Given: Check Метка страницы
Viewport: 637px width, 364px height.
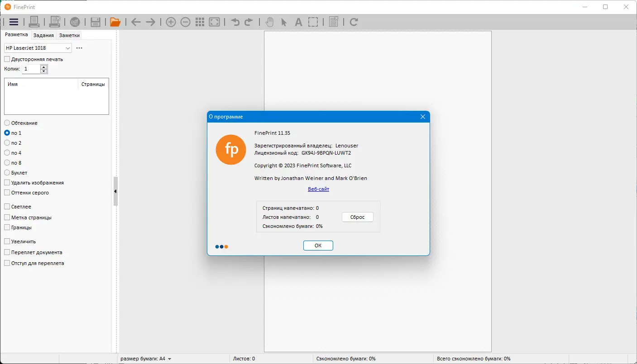Looking at the screenshot, I should click(x=7, y=217).
